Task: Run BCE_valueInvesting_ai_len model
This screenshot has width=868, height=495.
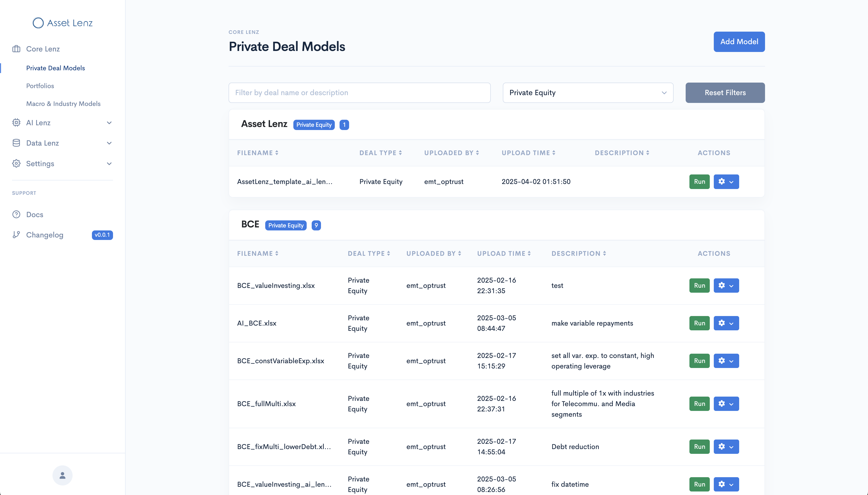Action: tap(699, 484)
